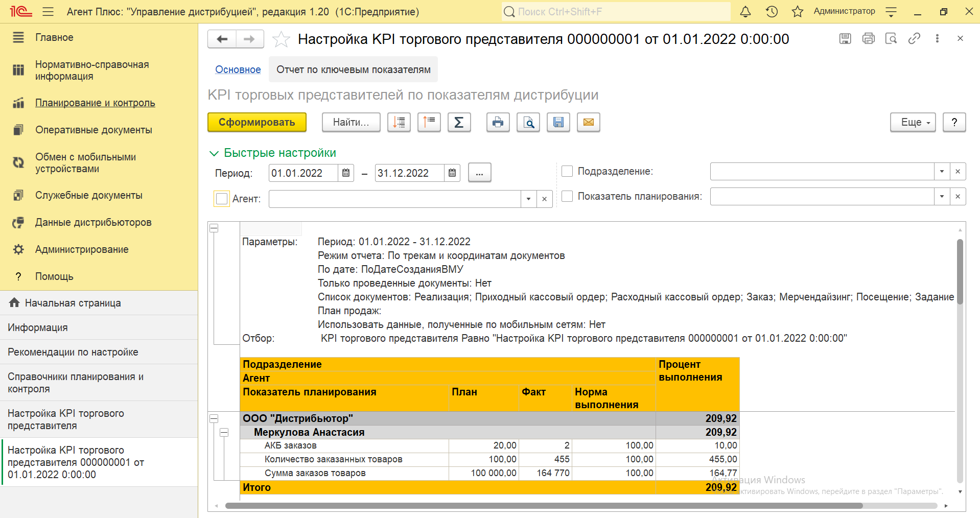Go back with left arrow button
The image size is (980, 518).
tap(222, 39)
